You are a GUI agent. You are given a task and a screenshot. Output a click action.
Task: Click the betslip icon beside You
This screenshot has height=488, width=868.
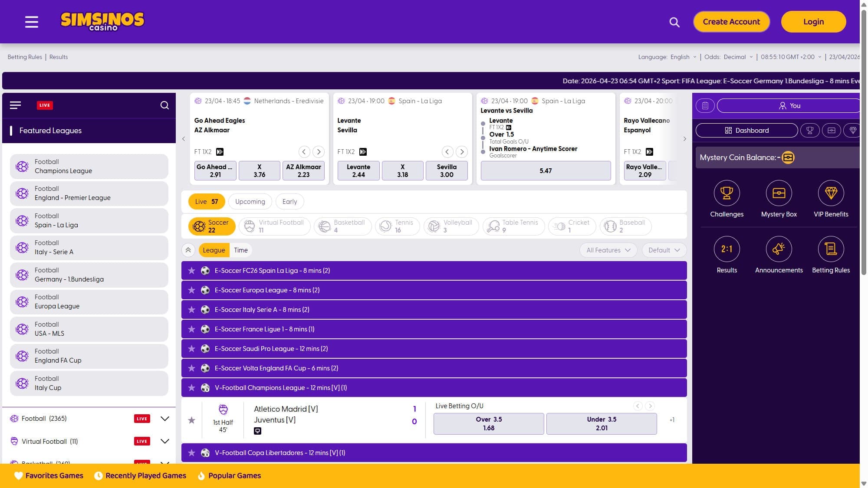click(x=705, y=106)
